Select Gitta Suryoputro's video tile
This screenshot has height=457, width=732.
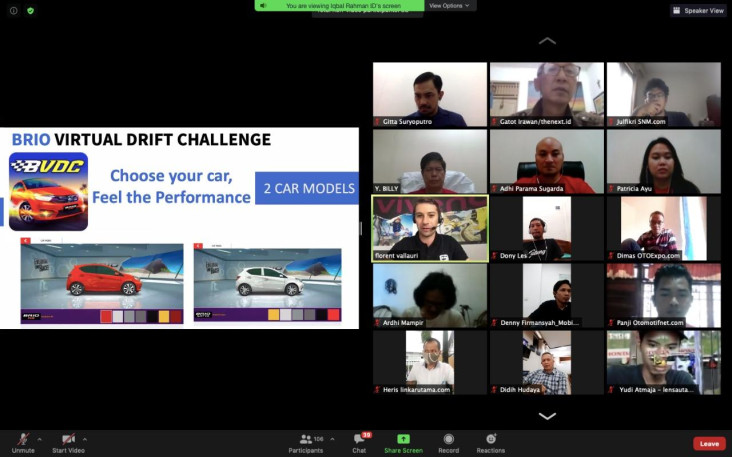pyautogui.click(x=430, y=94)
